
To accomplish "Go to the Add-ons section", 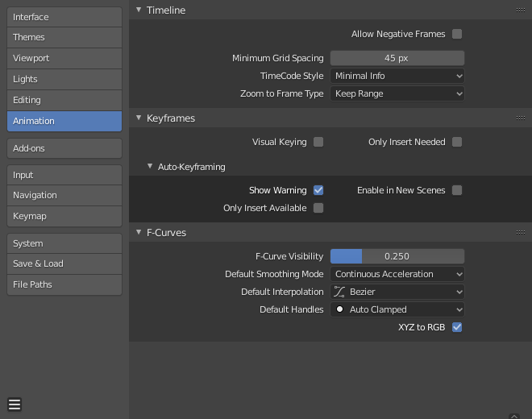I will click(64, 148).
